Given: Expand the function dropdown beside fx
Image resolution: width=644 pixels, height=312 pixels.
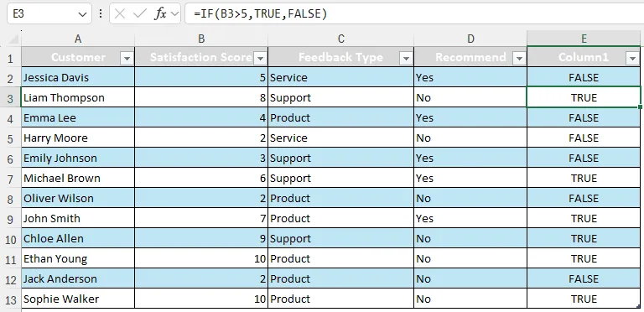Looking at the screenshot, I should (174, 14).
